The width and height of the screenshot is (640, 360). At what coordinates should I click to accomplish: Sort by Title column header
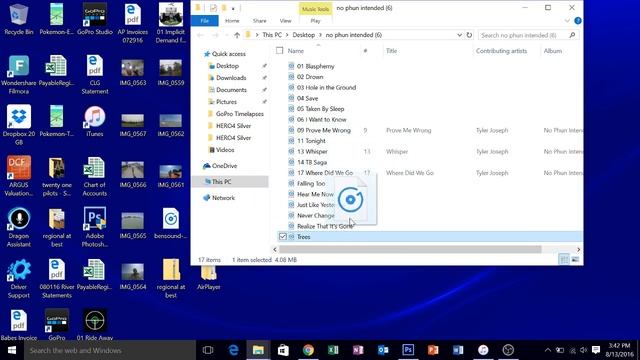tap(391, 51)
